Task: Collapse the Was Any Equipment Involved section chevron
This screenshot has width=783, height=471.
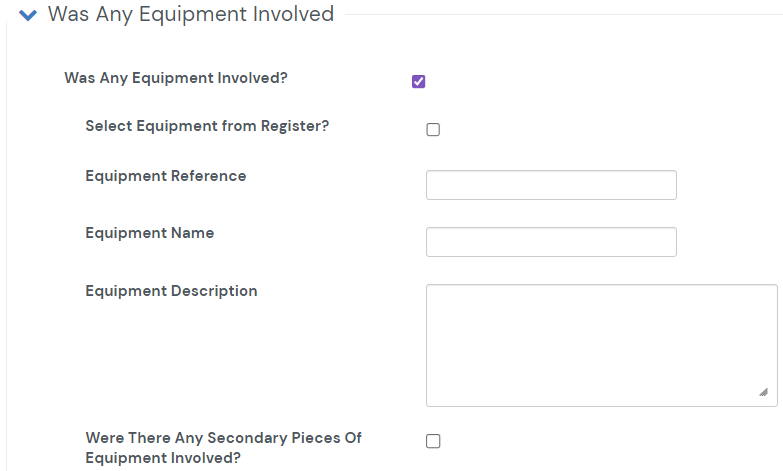Action: (28, 15)
